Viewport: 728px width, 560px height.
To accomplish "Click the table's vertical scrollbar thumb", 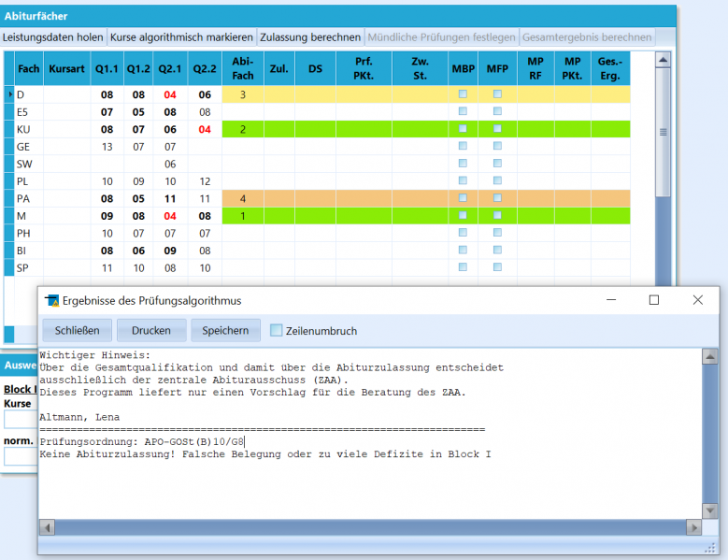I will pyautogui.click(x=663, y=133).
